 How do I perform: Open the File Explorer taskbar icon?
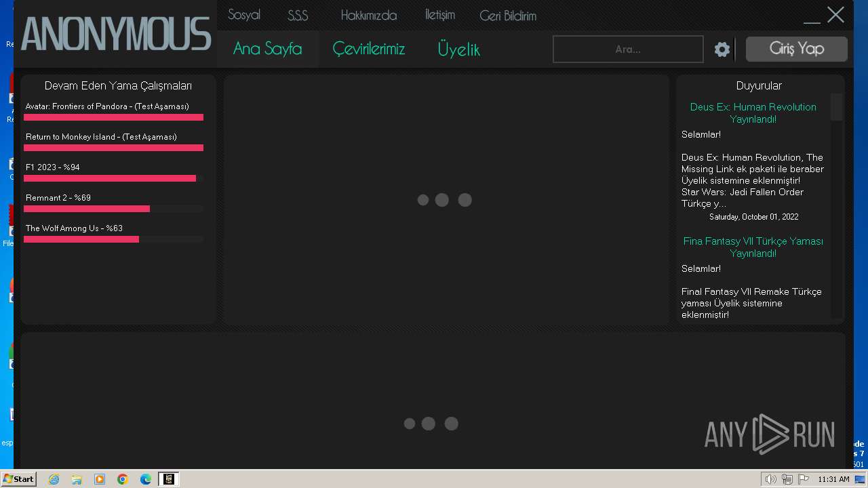77,479
